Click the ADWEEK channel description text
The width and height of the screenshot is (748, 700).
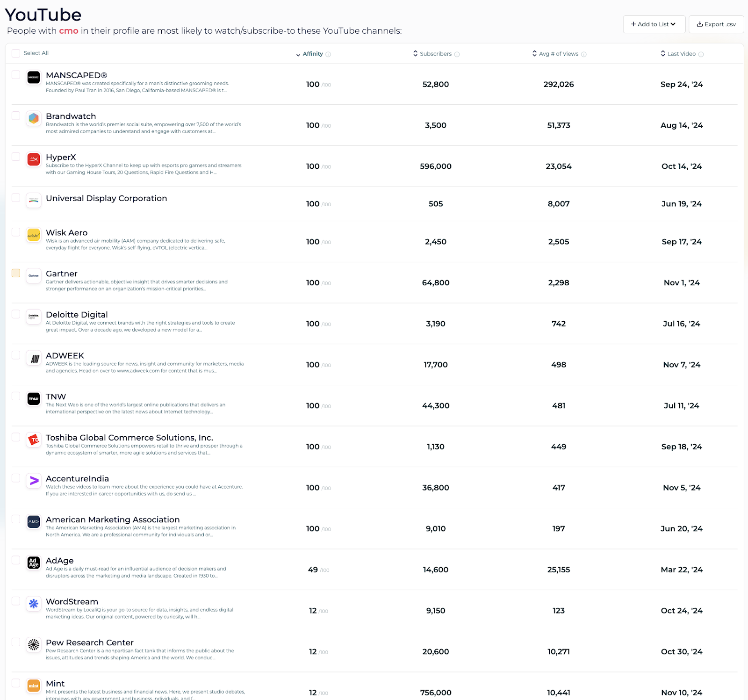pos(145,368)
